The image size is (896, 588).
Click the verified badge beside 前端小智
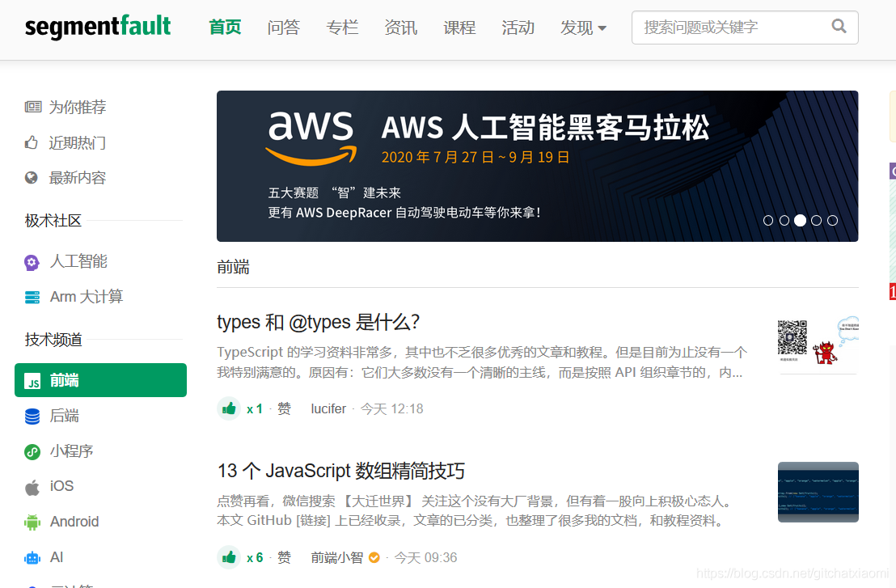coord(374,558)
